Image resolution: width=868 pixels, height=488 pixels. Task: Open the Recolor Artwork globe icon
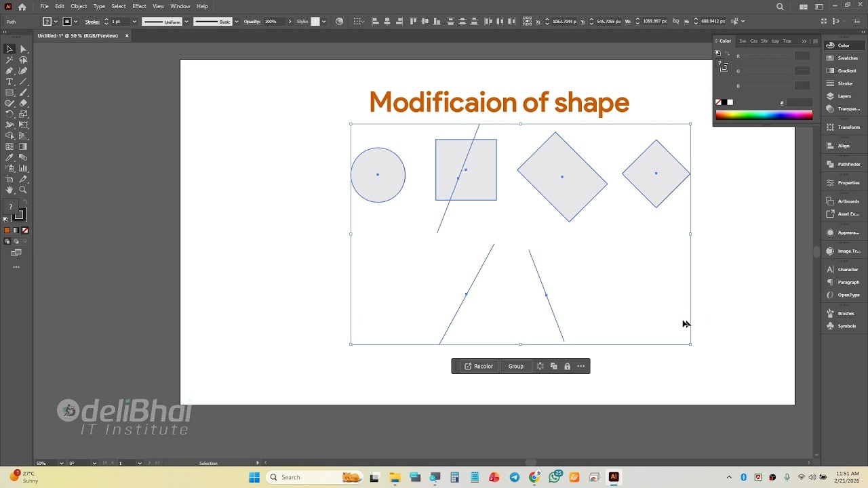[x=340, y=22]
